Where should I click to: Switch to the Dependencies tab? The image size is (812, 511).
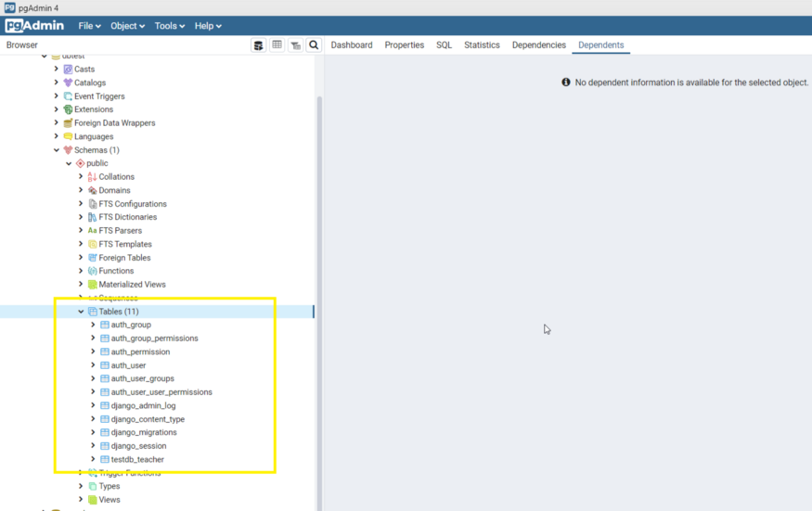point(539,45)
